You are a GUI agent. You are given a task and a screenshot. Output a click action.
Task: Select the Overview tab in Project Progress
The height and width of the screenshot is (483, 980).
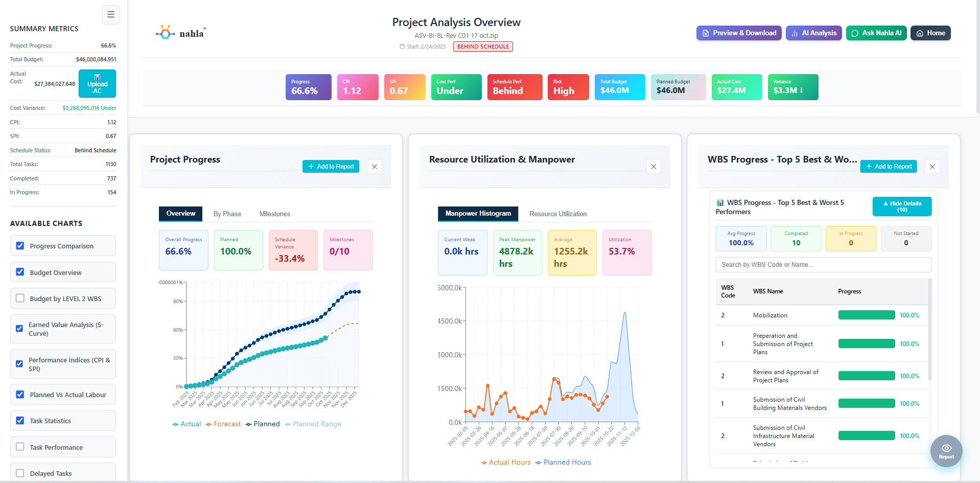[180, 214]
